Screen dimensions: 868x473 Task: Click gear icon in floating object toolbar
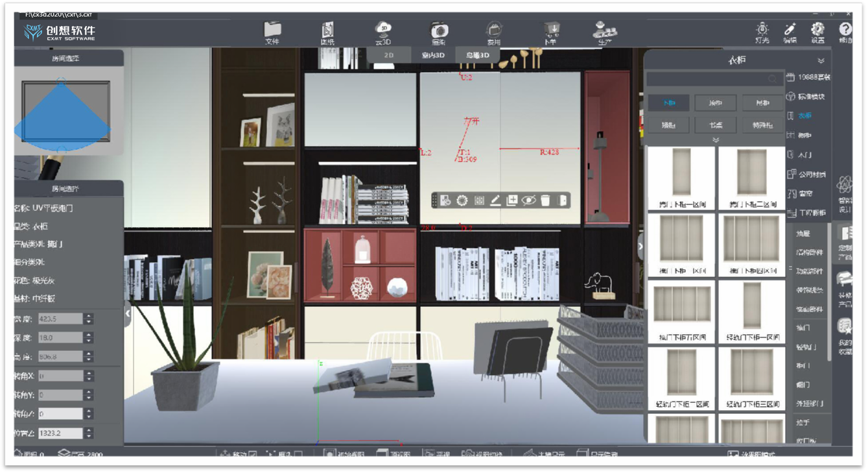(462, 200)
